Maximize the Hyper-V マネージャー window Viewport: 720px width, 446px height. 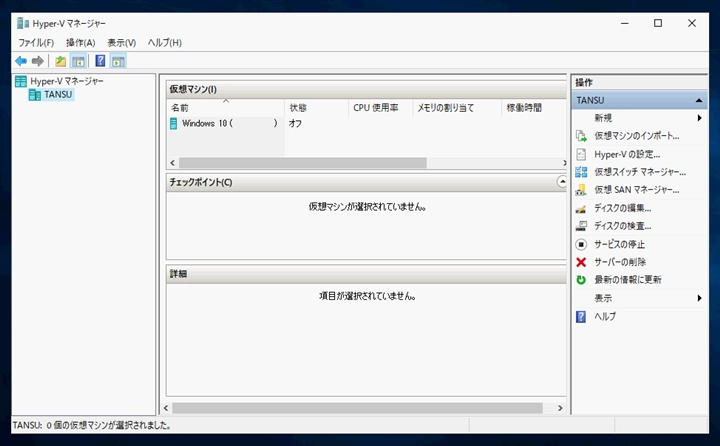click(x=658, y=23)
